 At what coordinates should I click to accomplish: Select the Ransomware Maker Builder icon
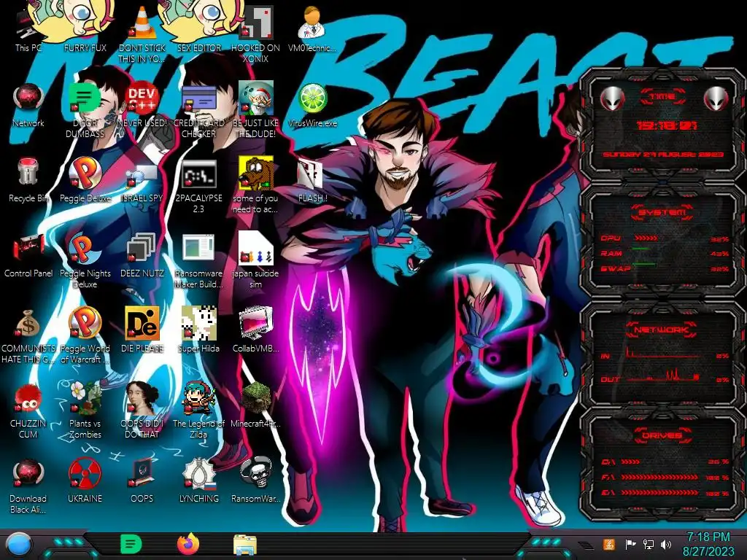[198, 260]
